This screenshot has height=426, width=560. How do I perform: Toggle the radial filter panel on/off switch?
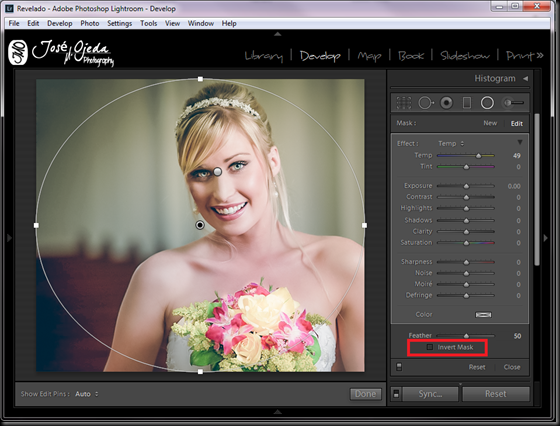tap(399, 367)
